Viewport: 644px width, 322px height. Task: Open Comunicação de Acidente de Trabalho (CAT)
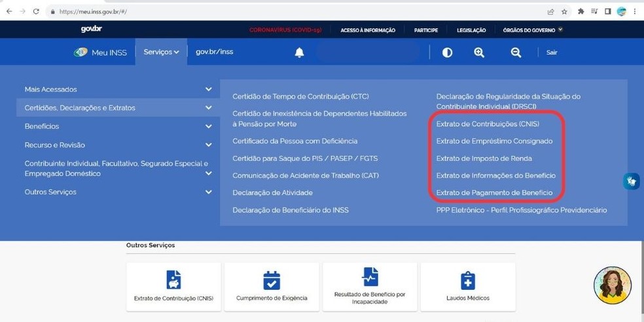click(x=306, y=175)
